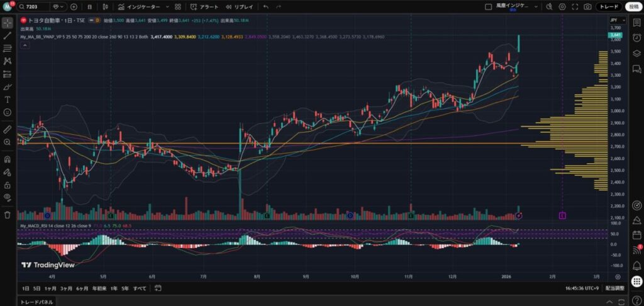Open chart settings gear icon

click(x=562, y=7)
